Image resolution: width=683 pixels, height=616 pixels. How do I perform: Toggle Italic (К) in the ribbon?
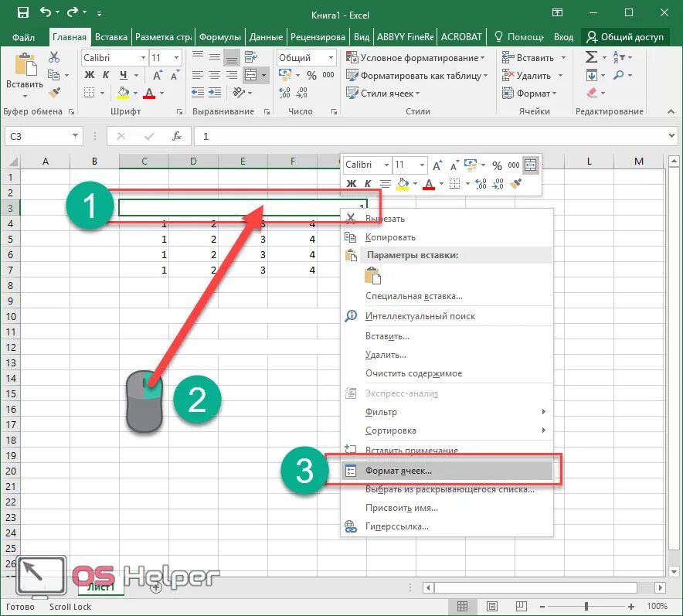tap(106, 75)
